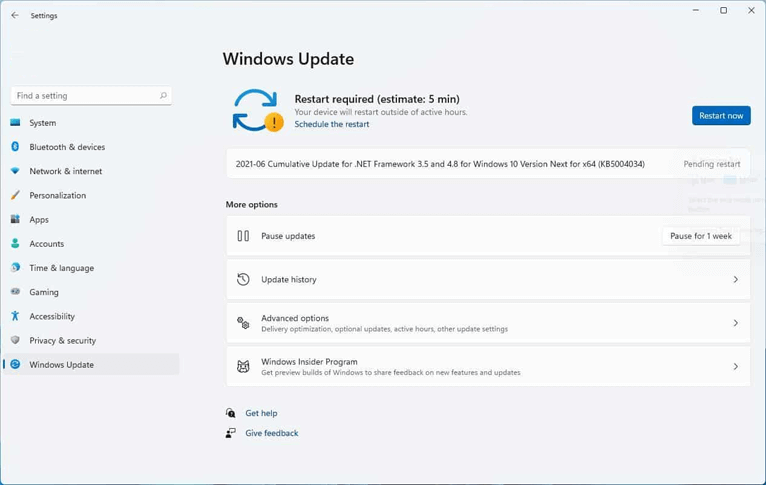Click Pause for 1 week button

point(700,236)
